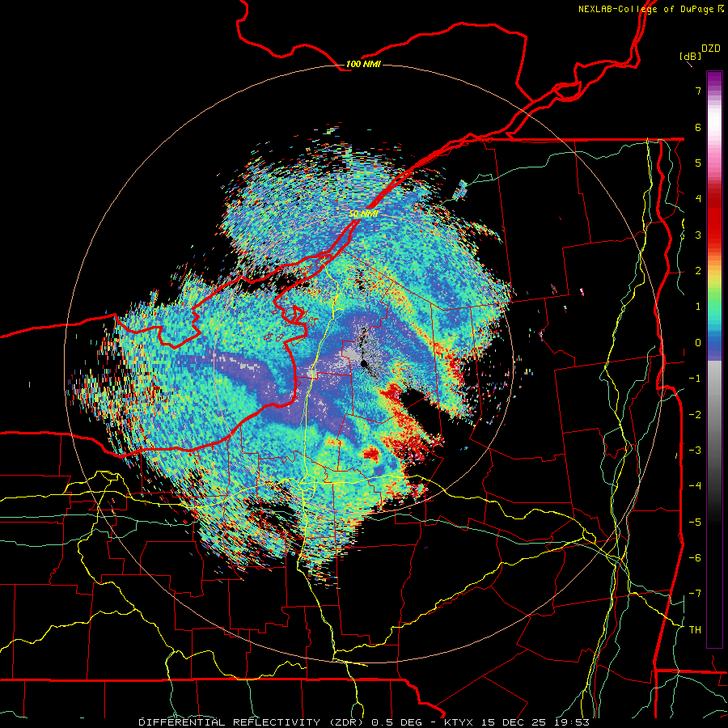
Task: Click the 100 NMI range ring label
Action: pyautogui.click(x=363, y=64)
